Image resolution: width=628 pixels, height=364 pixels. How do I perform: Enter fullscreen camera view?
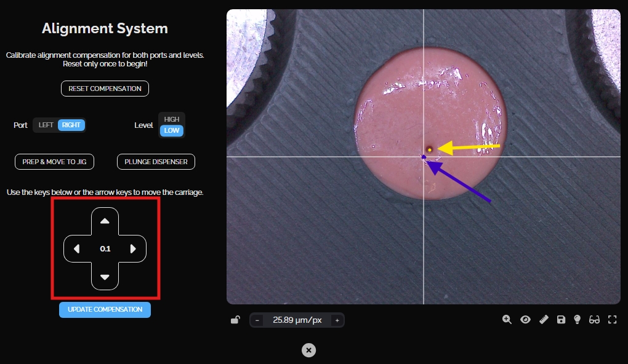612,320
